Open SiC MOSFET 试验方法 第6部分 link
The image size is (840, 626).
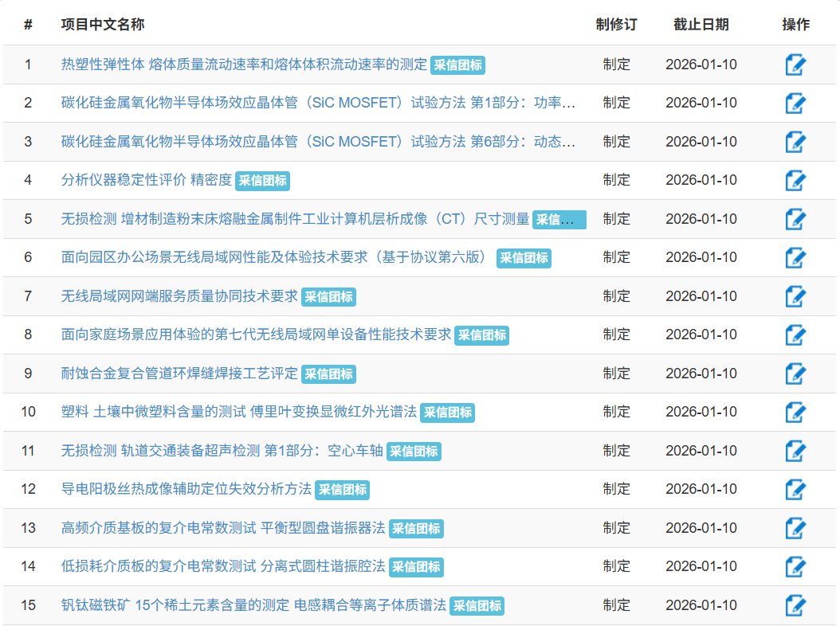(318, 142)
